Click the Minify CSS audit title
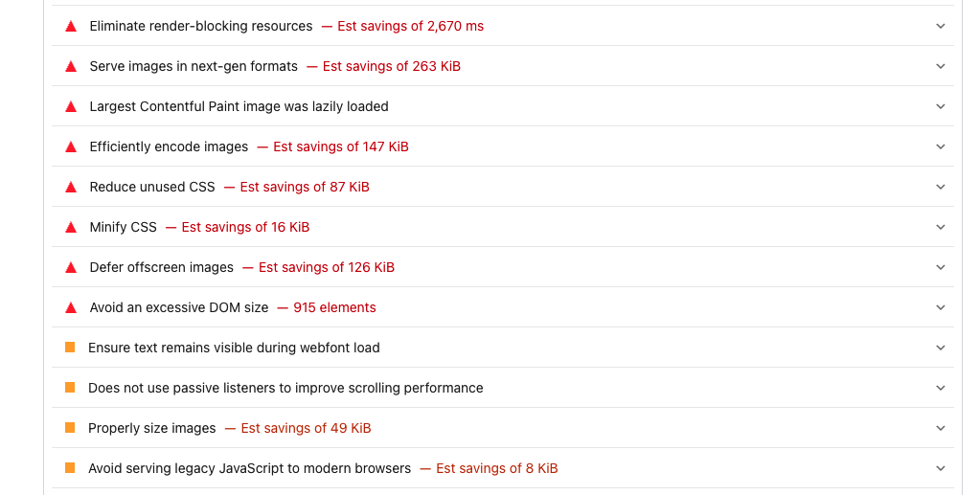 (x=124, y=228)
